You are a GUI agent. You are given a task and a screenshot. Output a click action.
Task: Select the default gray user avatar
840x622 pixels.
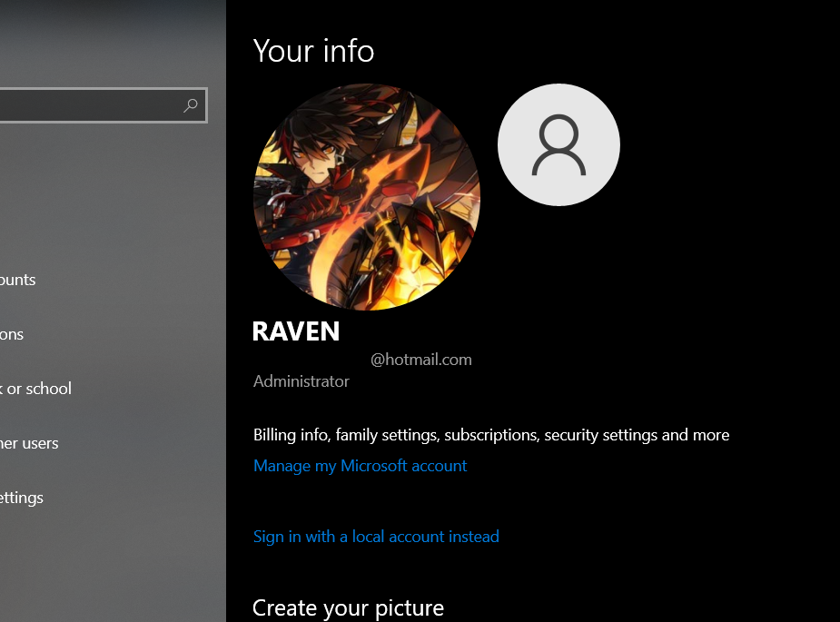(x=558, y=144)
